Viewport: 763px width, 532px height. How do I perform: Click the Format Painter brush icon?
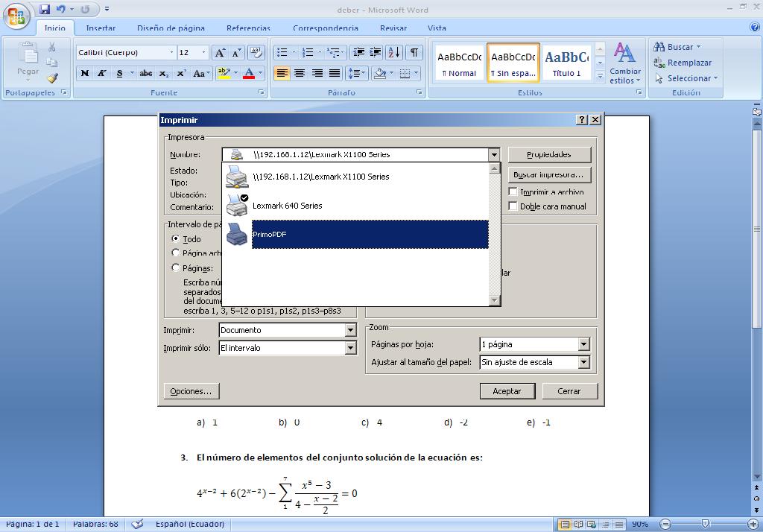pyautogui.click(x=52, y=77)
